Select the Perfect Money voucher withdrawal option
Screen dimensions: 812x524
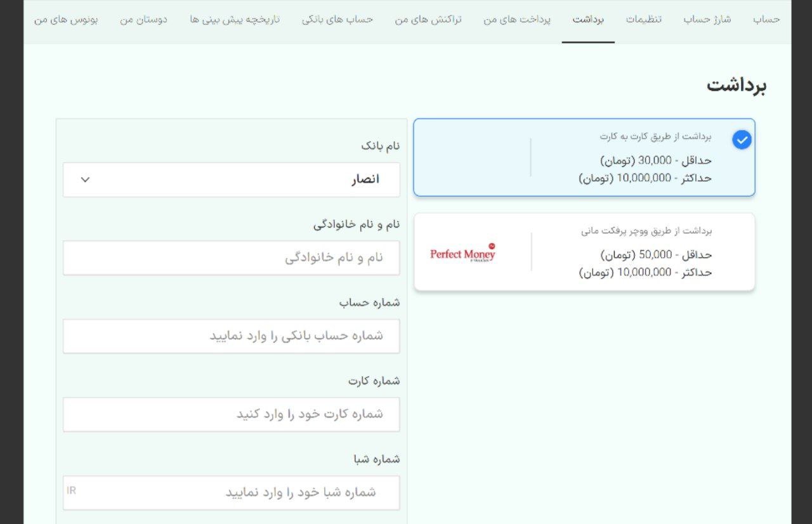click(x=584, y=251)
